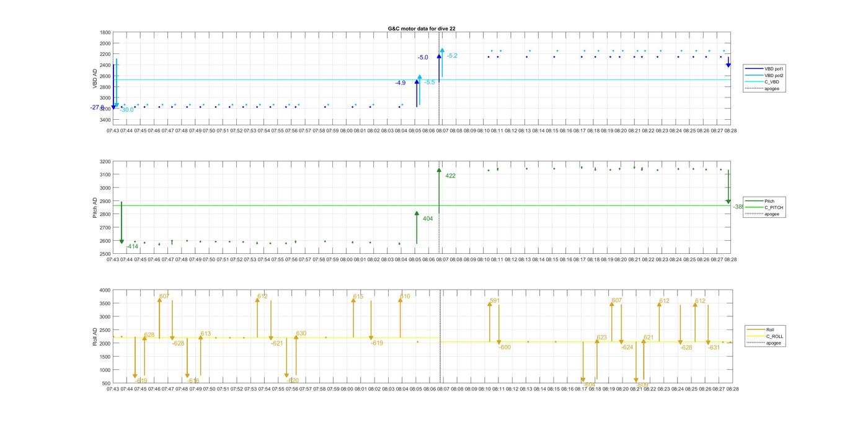868x430 pixels.
Task: Click the '-600' roll data label
Action: pos(505,347)
